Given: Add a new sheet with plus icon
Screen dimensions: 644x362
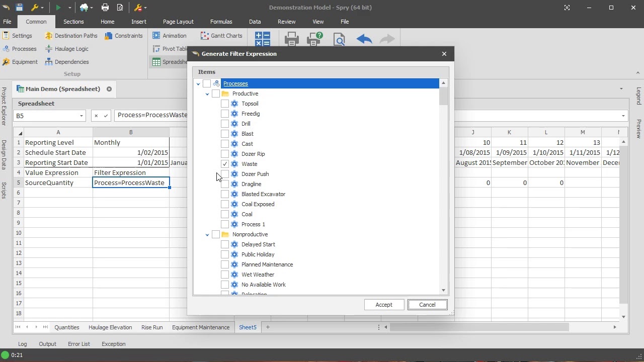Looking at the screenshot, I should [x=268, y=327].
